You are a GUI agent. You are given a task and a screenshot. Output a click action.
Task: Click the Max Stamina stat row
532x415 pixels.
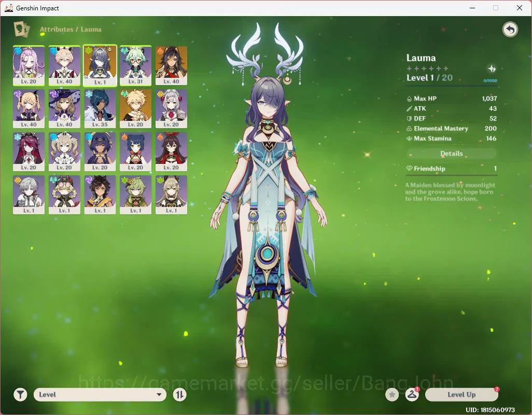coord(451,139)
